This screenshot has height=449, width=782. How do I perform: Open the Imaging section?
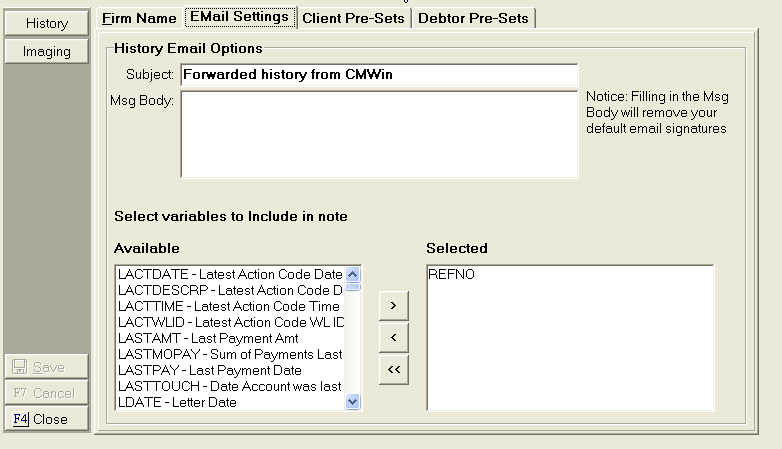coord(47,51)
